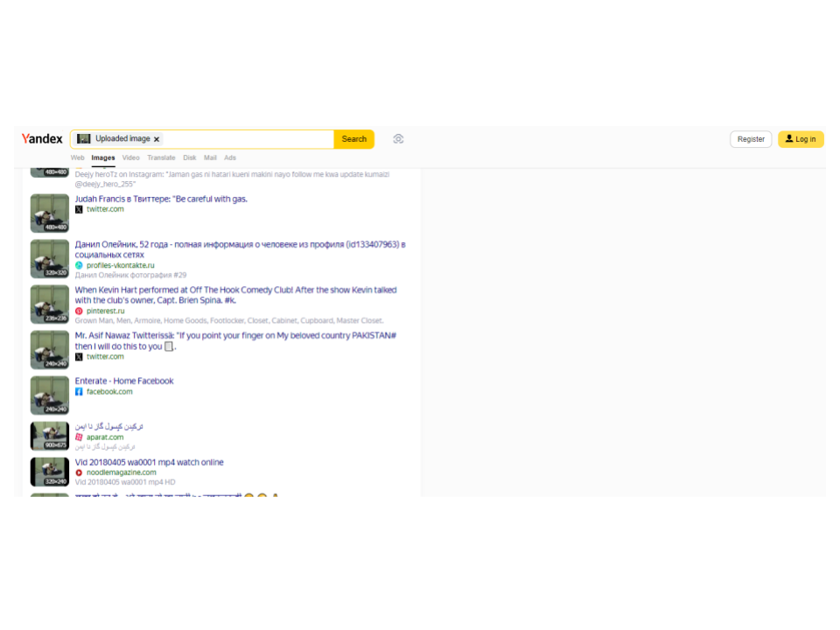
Task: Open the Disk tab
Action: pos(189,158)
